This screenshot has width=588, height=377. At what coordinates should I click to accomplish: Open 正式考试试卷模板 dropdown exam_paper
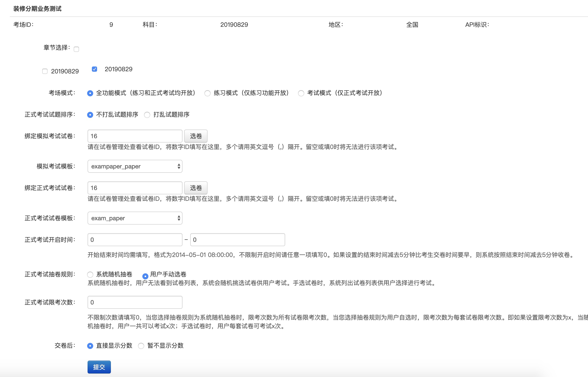(135, 218)
